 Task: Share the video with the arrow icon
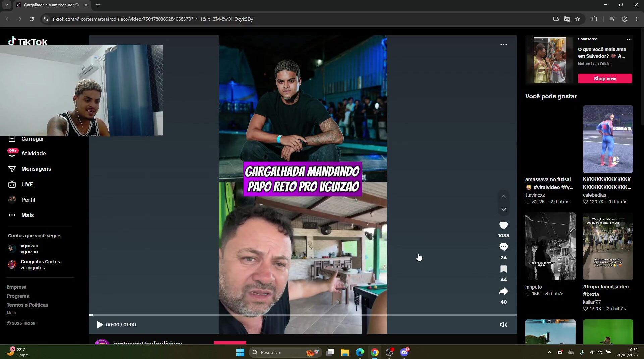click(503, 291)
